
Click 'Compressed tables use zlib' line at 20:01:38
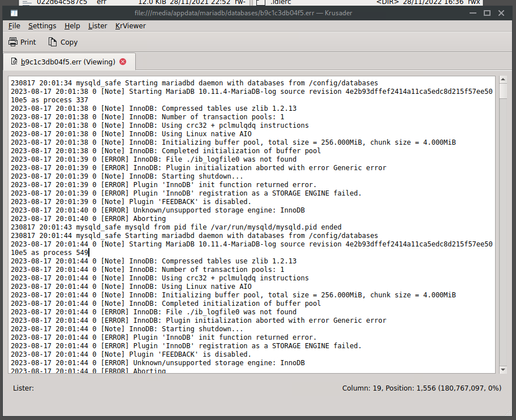[x=153, y=109]
